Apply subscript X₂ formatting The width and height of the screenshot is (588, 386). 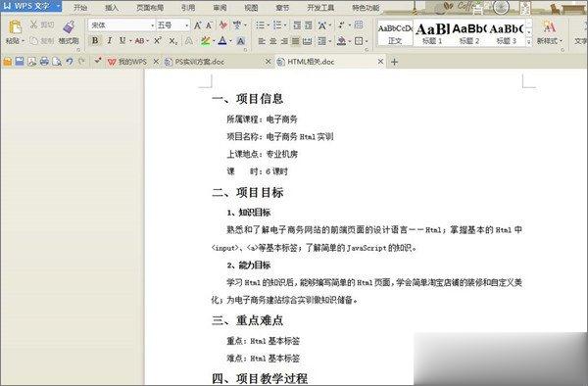coord(172,40)
